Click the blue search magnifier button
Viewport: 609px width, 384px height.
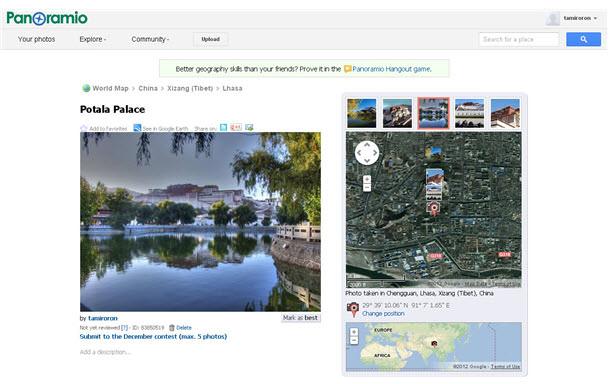click(x=583, y=39)
